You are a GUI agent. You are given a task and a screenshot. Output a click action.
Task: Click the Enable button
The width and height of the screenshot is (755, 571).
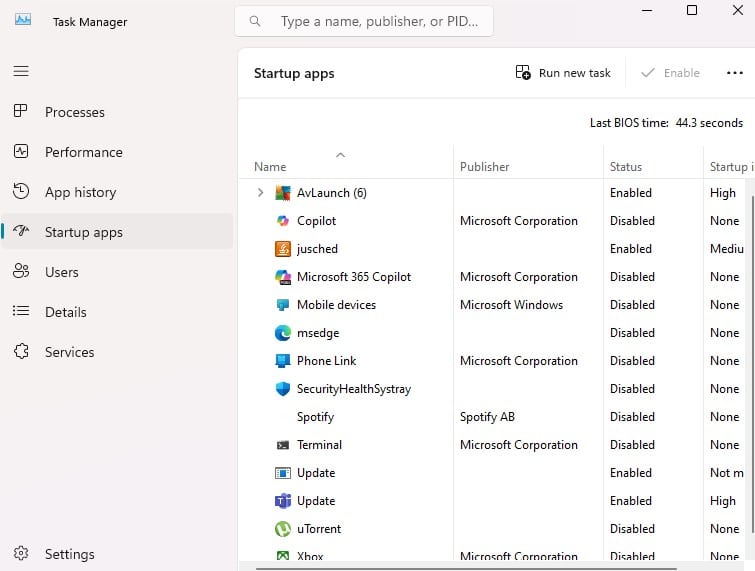[671, 73]
